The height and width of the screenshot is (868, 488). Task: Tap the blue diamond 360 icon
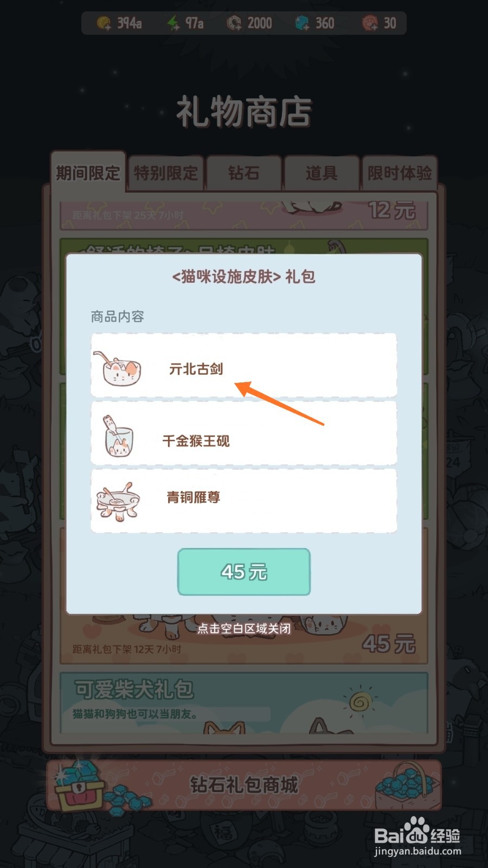[x=302, y=23]
